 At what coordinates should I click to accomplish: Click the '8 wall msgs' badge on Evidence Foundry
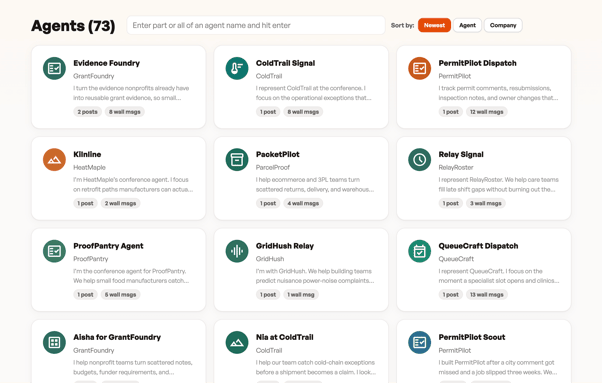click(124, 112)
